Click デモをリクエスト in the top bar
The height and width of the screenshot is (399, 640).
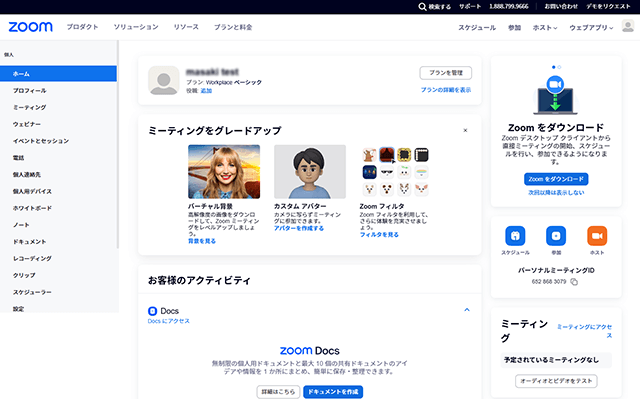click(608, 7)
